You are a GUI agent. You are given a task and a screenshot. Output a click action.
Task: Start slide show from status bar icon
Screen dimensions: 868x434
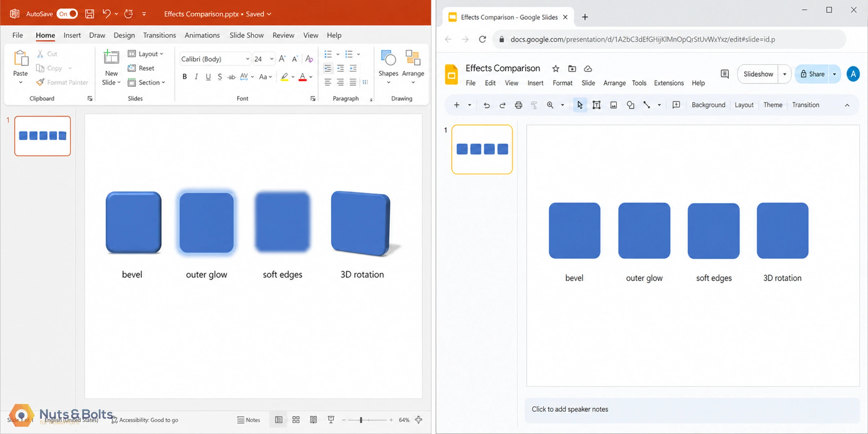pyautogui.click(x=331, y=420)
